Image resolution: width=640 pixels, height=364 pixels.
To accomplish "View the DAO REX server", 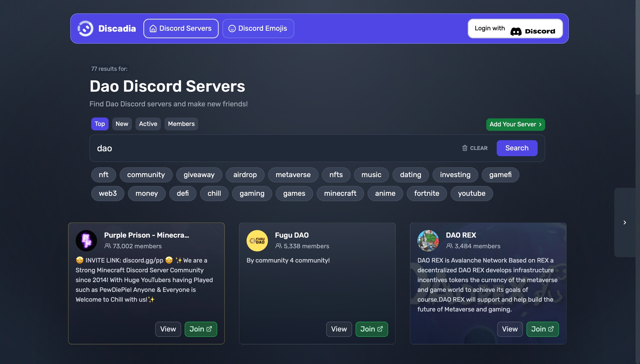I will [x=510, y=329].
